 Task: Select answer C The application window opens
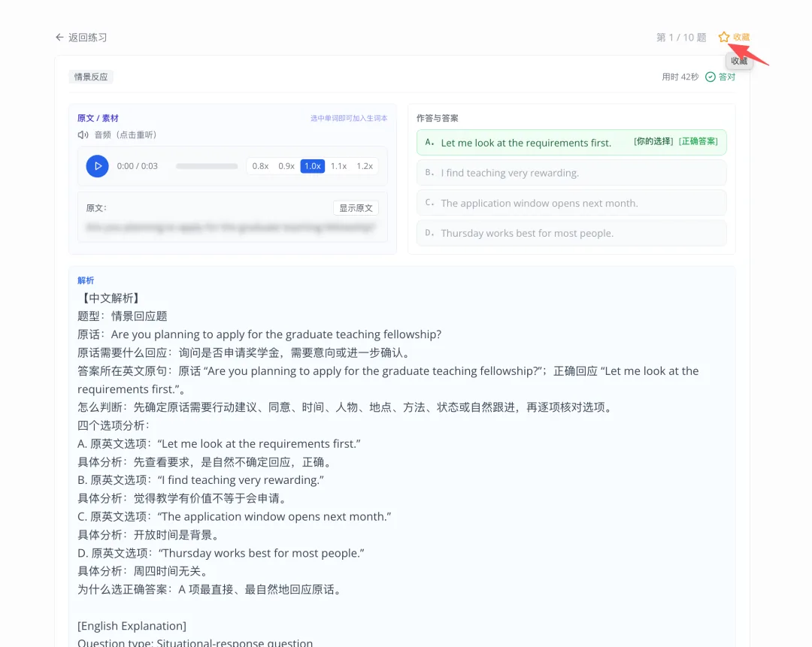coord(571,203)
